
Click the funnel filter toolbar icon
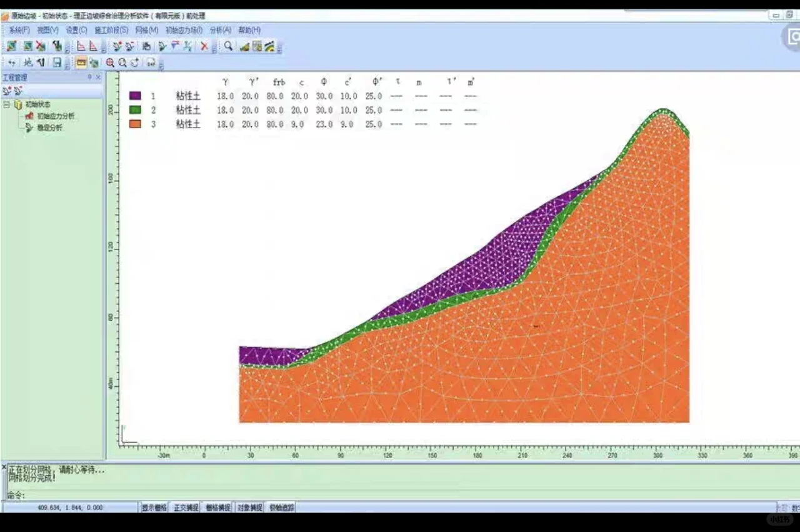175,46
